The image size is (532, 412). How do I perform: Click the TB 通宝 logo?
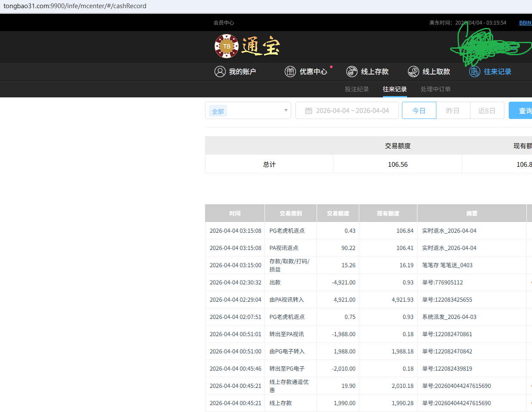tap(247, 46)
